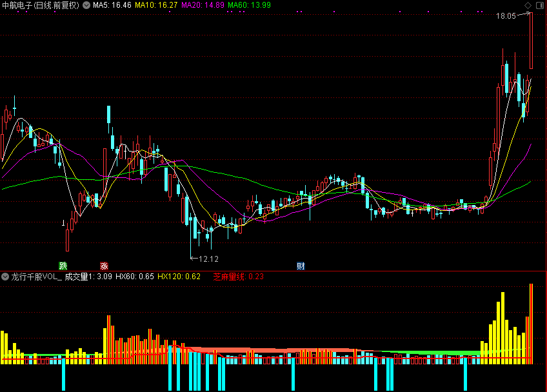Screen dimensions: 547x392
Task: Click the 18.05 high price label
Action: (x=506, y=16)
